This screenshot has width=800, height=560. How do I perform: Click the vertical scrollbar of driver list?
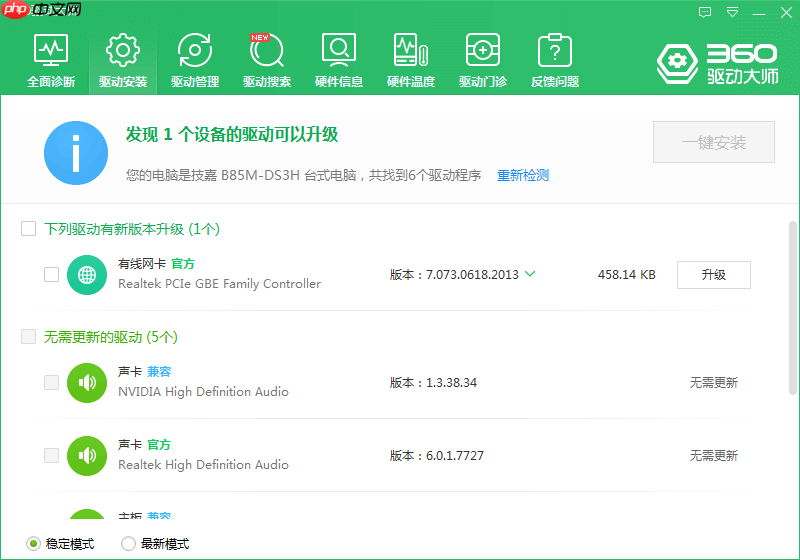[793, 300]
